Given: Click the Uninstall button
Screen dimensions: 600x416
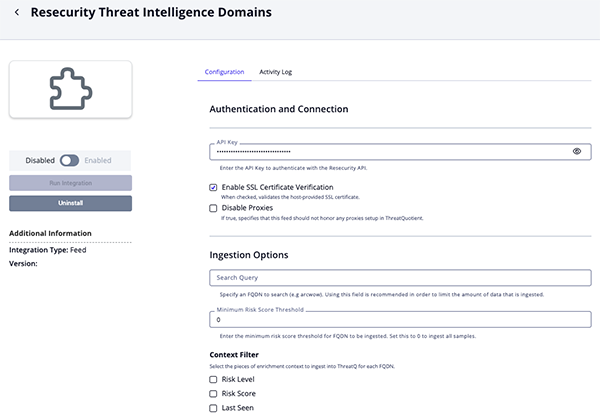Looking at the screenshot, I should click(x=70, y=203).
